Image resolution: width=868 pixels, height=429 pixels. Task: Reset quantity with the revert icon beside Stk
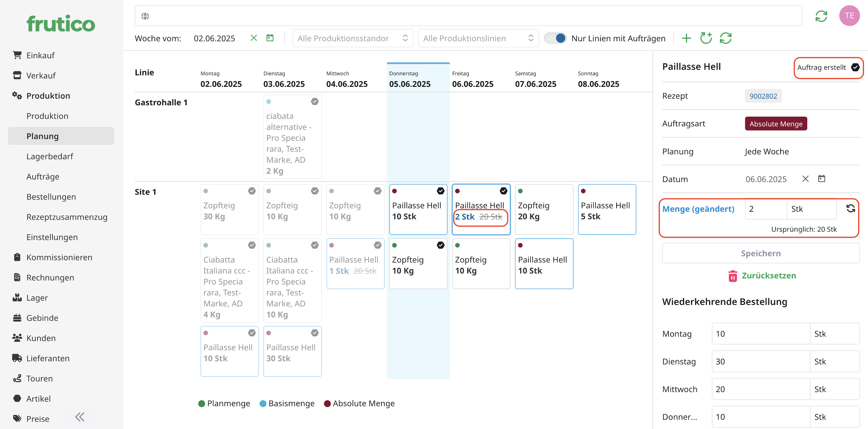[x=850, y=209]
